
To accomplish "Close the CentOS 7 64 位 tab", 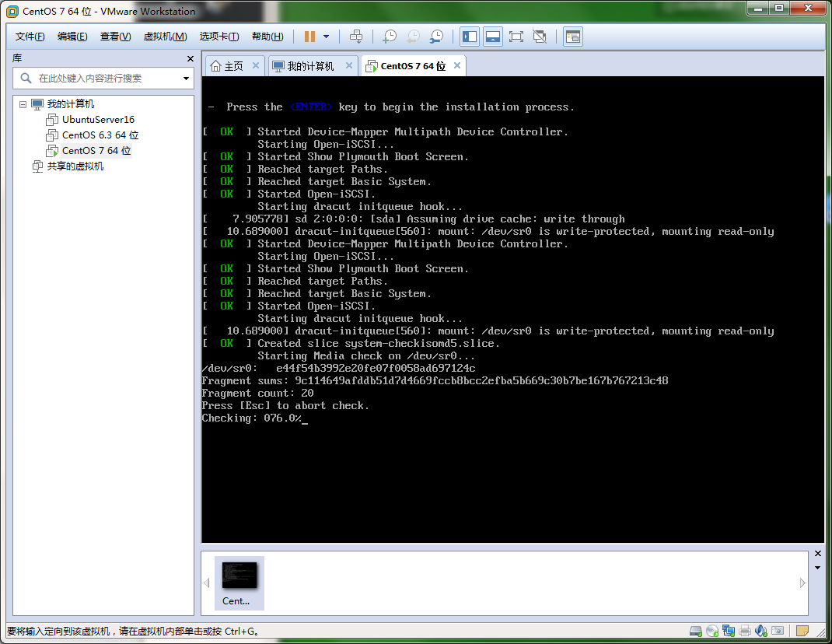I will [457, 65].
